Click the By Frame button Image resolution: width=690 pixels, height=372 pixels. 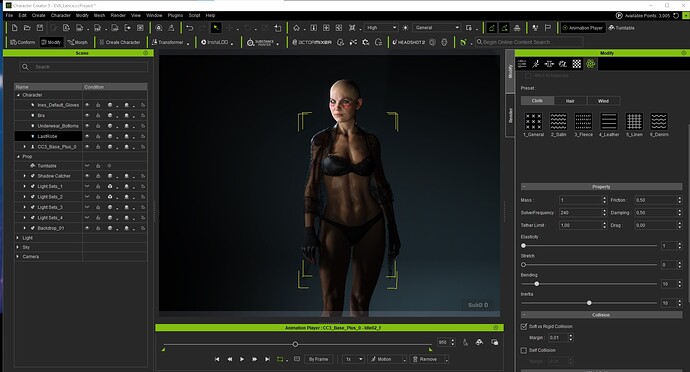319,359
